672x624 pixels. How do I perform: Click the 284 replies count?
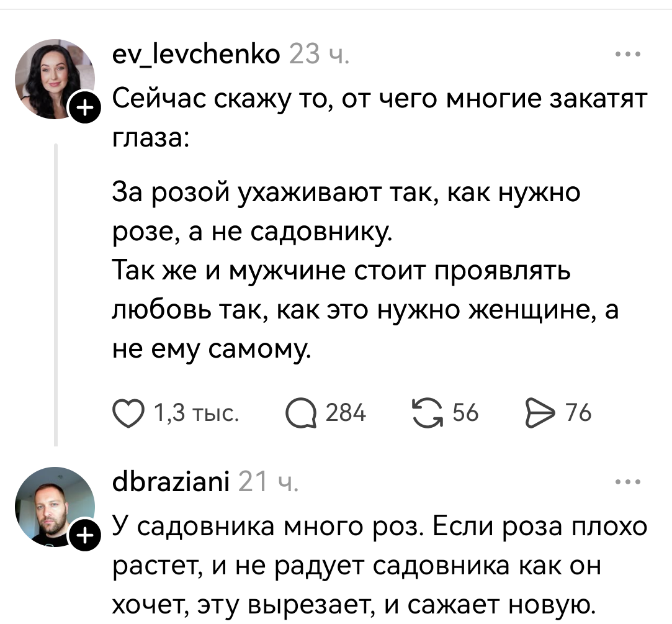(x=345, y=412)
